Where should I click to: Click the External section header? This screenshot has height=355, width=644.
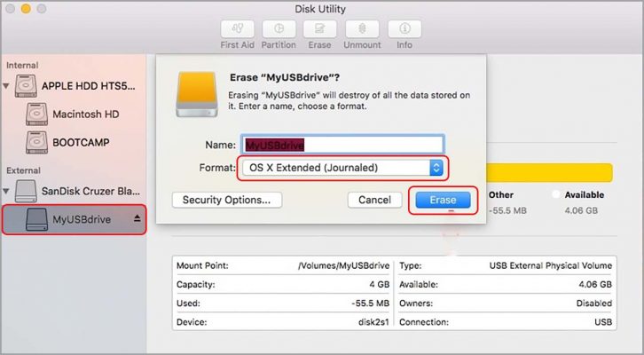(23, 170)
